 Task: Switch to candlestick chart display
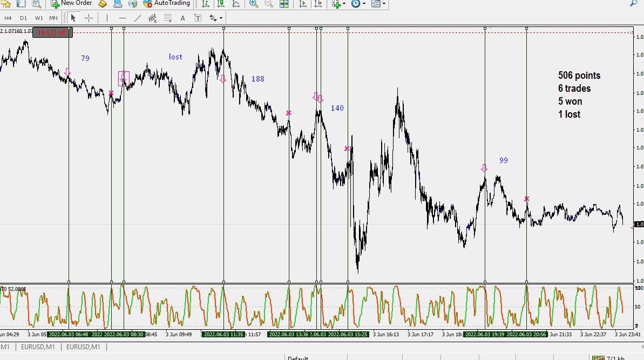(x=221, y=4)
